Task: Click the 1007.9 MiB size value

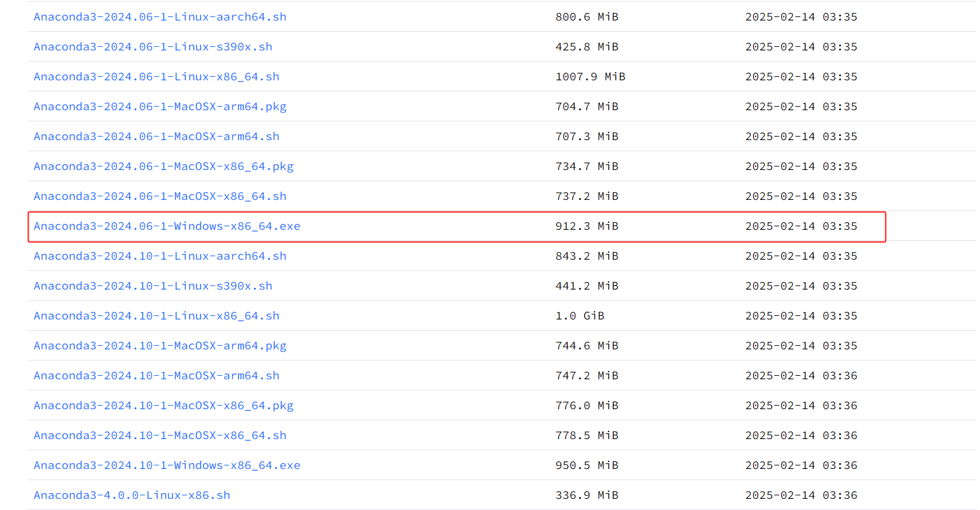Action: click(590, 77)
